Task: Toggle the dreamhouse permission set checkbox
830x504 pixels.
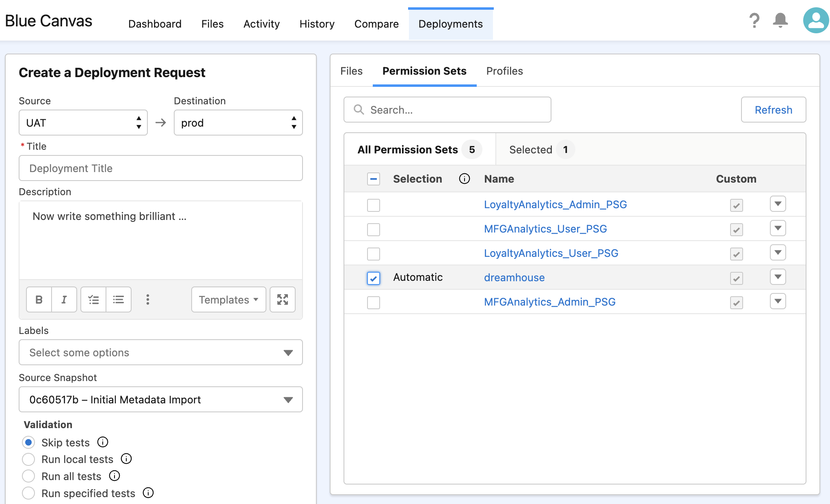Action: pyautogui.click(x=373, y=277)
